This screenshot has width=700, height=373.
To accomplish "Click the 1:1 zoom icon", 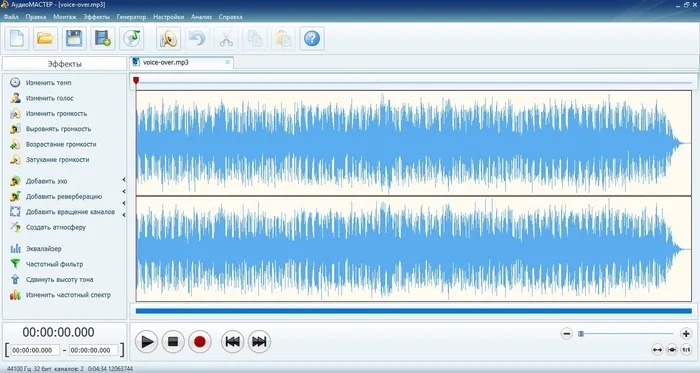I will click(x=686, y=350).
